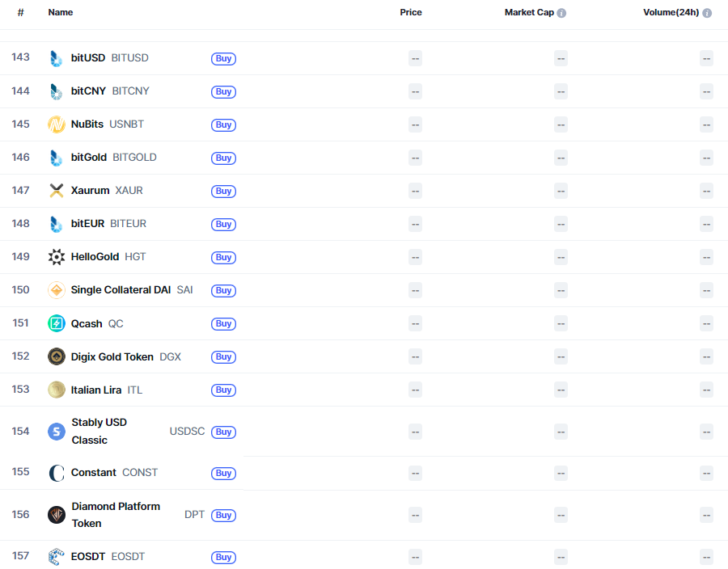
Task: Click the Name column header
Action: click(x=59, y=12)
